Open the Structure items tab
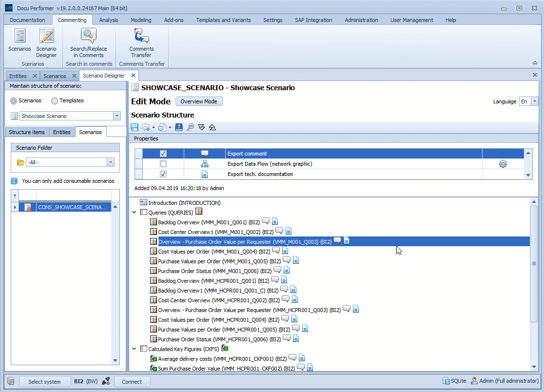 coord(27,132)
